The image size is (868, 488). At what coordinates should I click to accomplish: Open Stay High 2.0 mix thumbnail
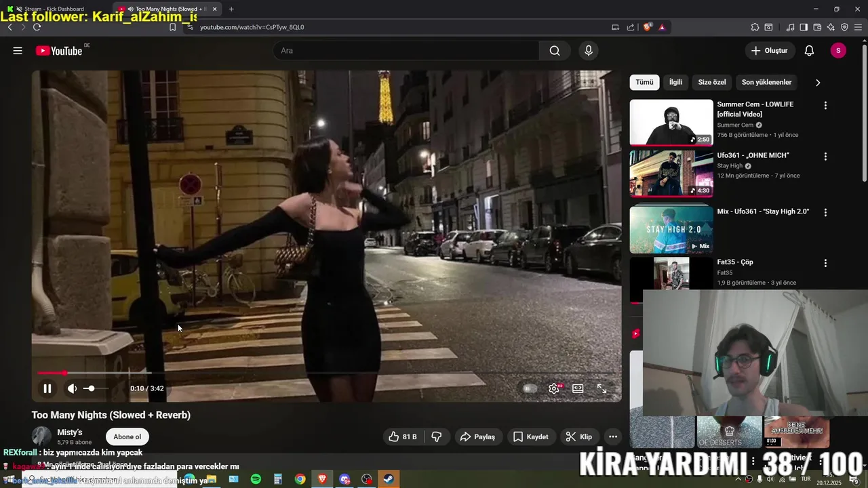click(x=671, y=229)
